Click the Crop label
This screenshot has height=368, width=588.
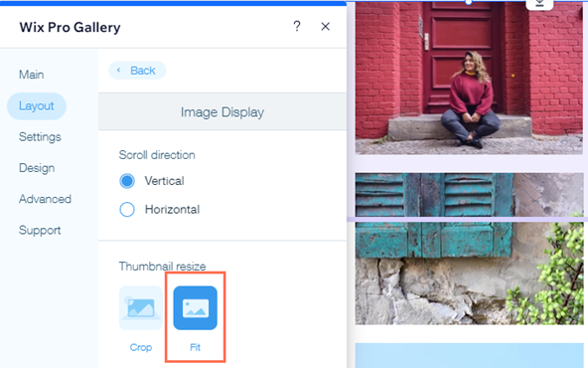[x=141, y=347]
